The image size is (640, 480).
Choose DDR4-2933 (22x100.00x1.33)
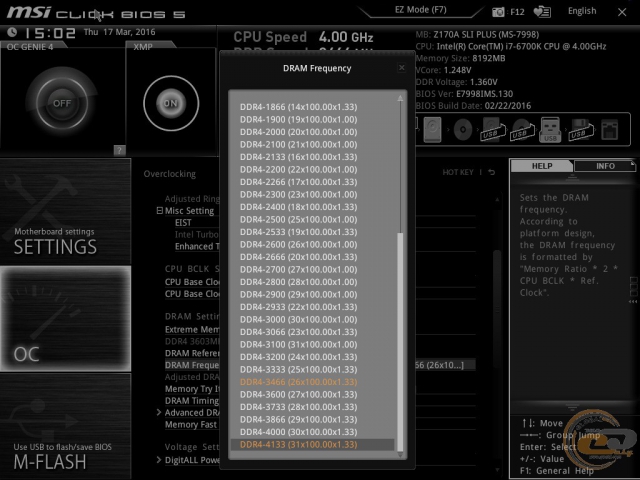tap(298, 307)
